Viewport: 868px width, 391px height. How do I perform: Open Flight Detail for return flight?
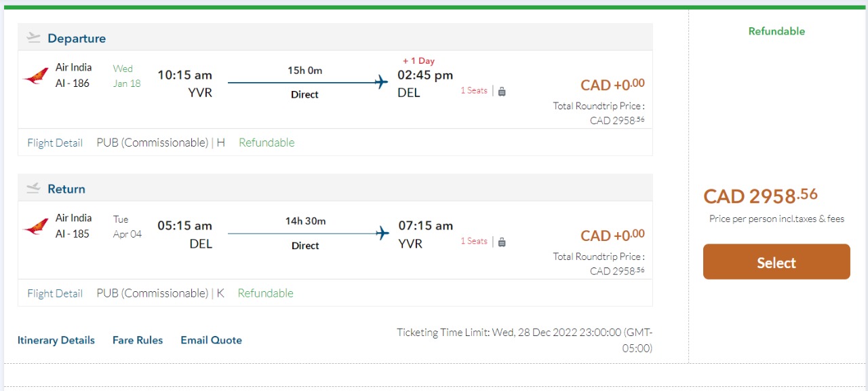(55, 293)
